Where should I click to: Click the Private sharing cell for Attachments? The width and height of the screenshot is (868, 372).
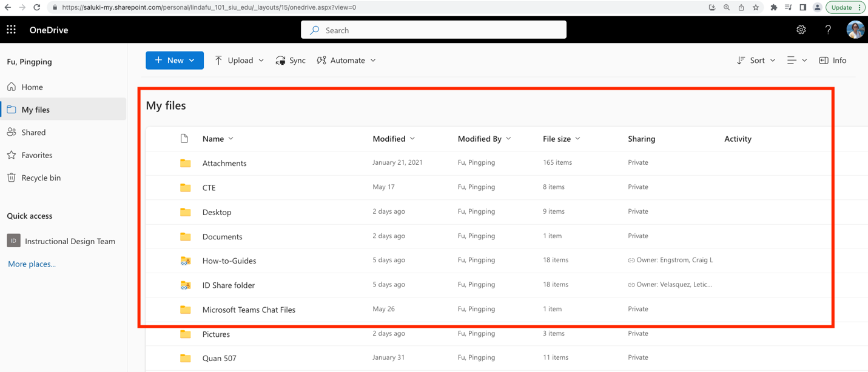[638, 162]
